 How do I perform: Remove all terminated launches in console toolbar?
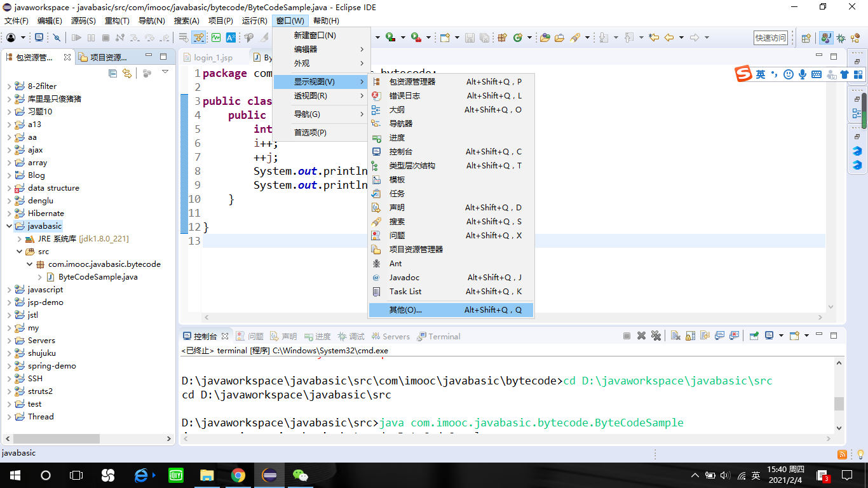pyautogui.click(x=656, y=335)
